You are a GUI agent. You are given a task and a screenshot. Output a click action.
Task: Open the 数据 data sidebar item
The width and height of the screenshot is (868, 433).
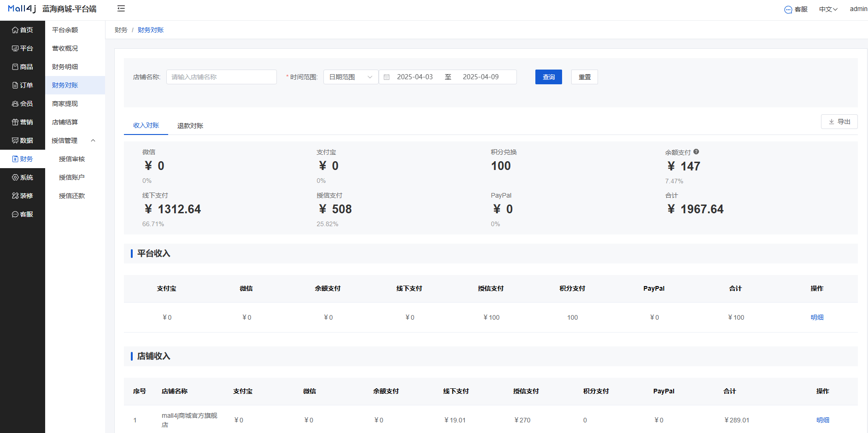23,140
